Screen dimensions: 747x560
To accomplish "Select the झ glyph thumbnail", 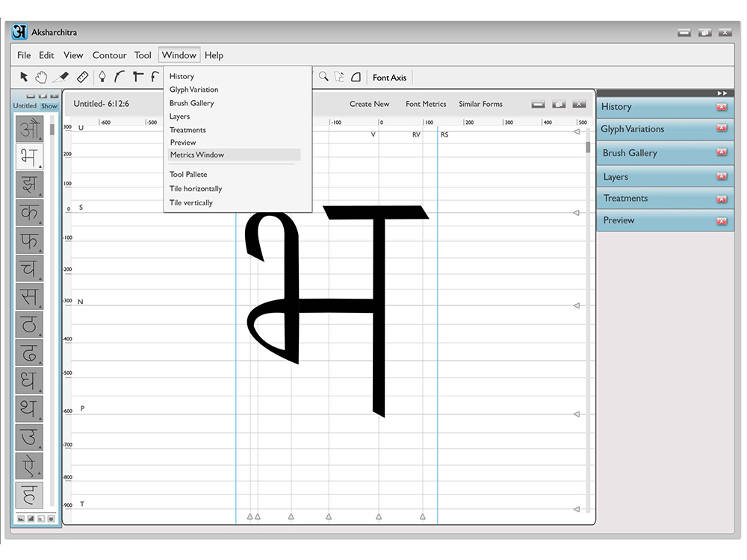I will coord(29,184).
